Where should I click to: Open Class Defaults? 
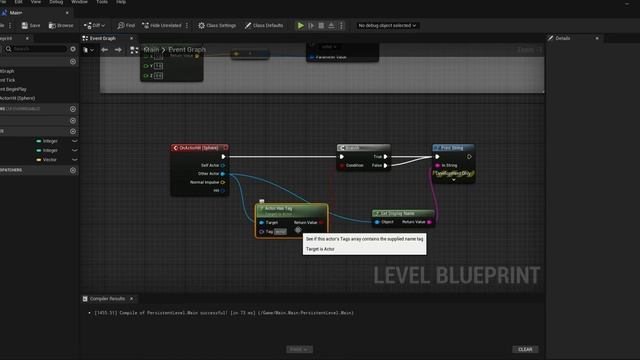pos(264,25)
